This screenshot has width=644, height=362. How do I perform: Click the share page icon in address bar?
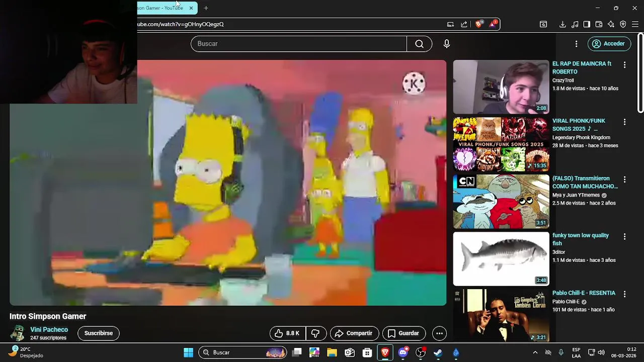(464, 24)
